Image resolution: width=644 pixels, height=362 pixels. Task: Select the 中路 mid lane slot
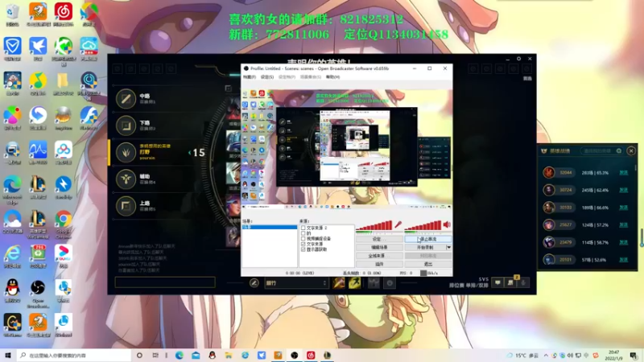tap(160, 98)
